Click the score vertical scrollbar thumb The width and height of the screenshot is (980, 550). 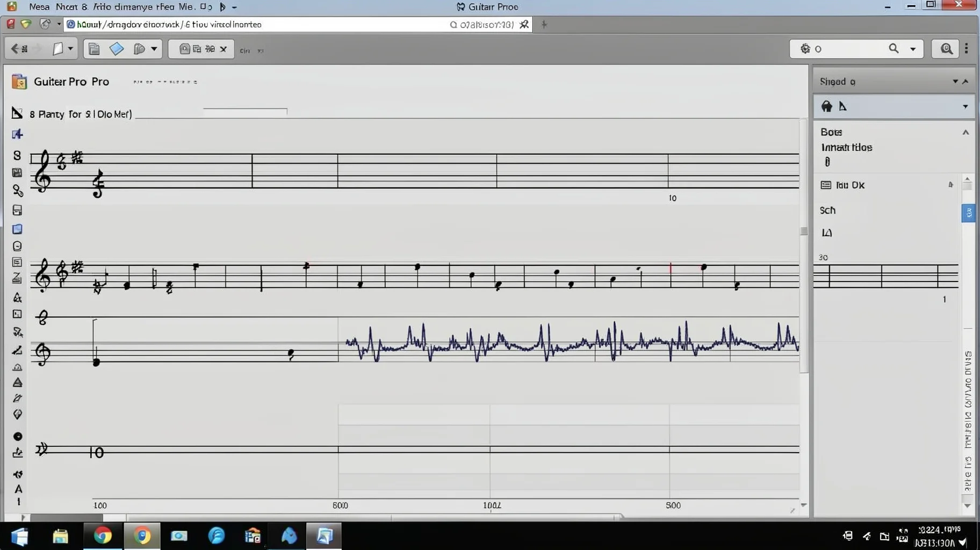804,231
